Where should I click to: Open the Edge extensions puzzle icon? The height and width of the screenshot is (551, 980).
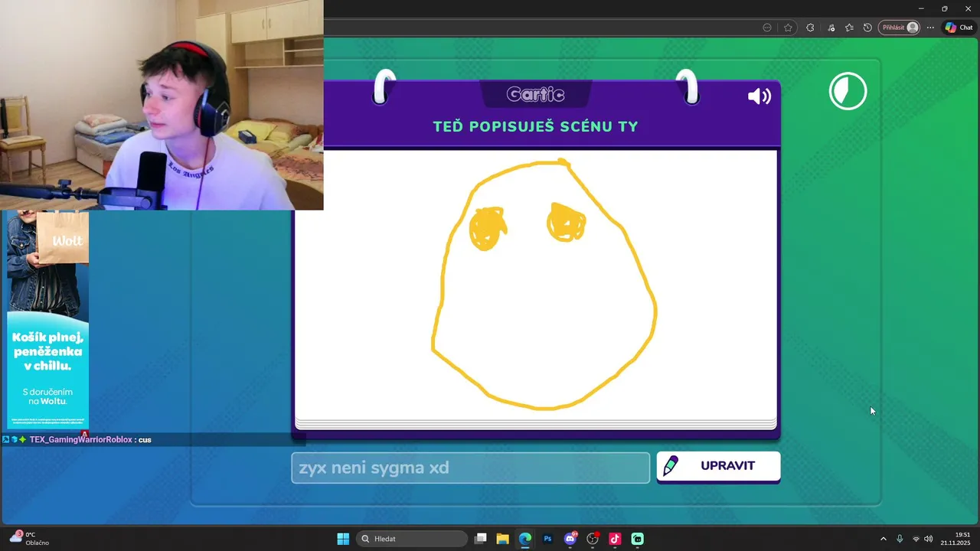pyautogui.click(x=810, y=28)
